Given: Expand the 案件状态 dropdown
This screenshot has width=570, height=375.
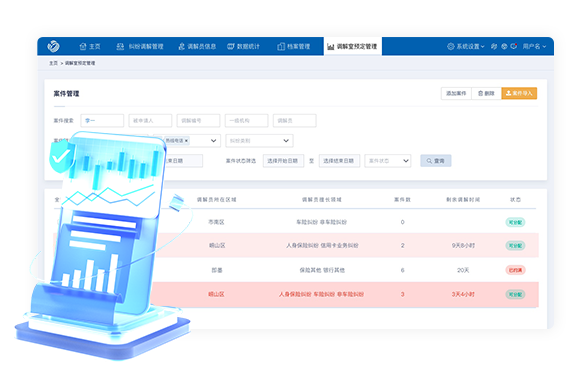Looking at the screenshot, I should click(388, 161).
